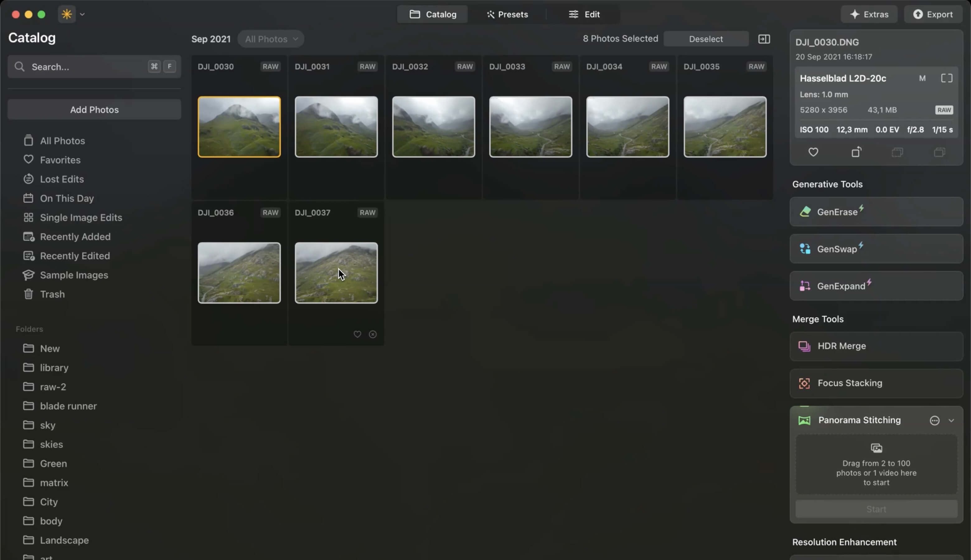Select the DJI_0035 thumbnail
Screen dimensions: 971x560
click(725, 127)
